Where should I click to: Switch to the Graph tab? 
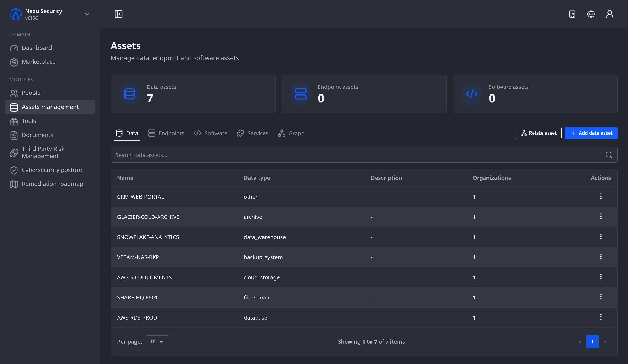point(291,133)
